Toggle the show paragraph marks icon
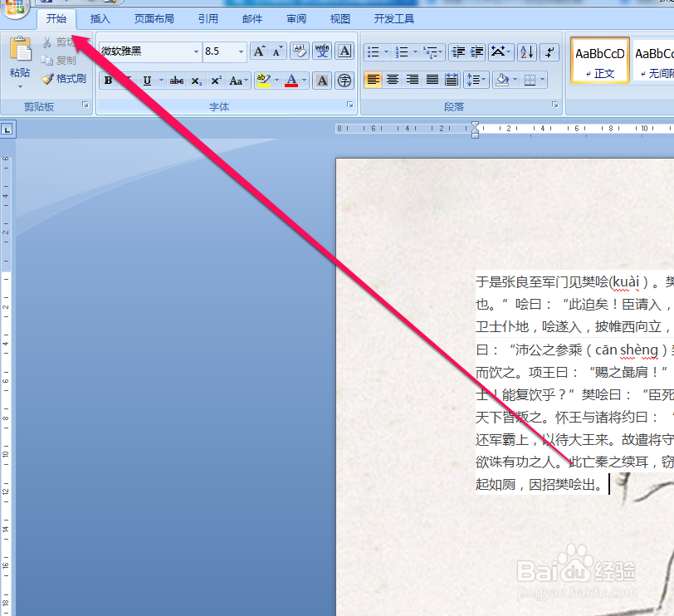The width and height of the screenshot is (674, 616). 549,52
